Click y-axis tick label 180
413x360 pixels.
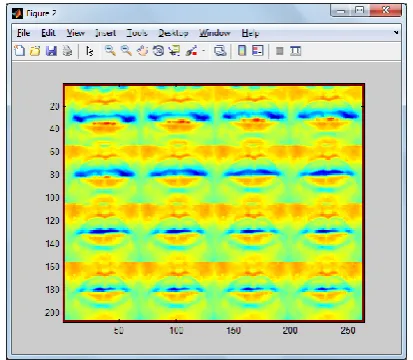coord(53,290)
